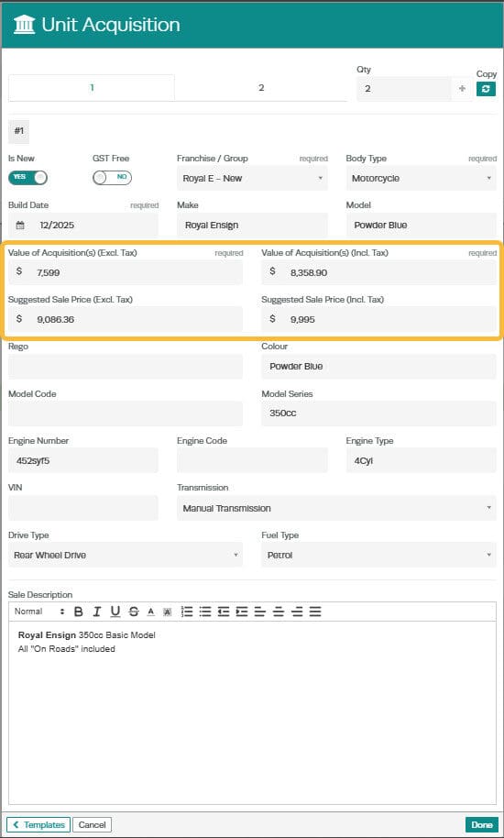Open the Normal paragraph style dropdown
Image resolution: width=504 pixels, height=838 pixels.
pyautogui.click(x=39, y=612)
